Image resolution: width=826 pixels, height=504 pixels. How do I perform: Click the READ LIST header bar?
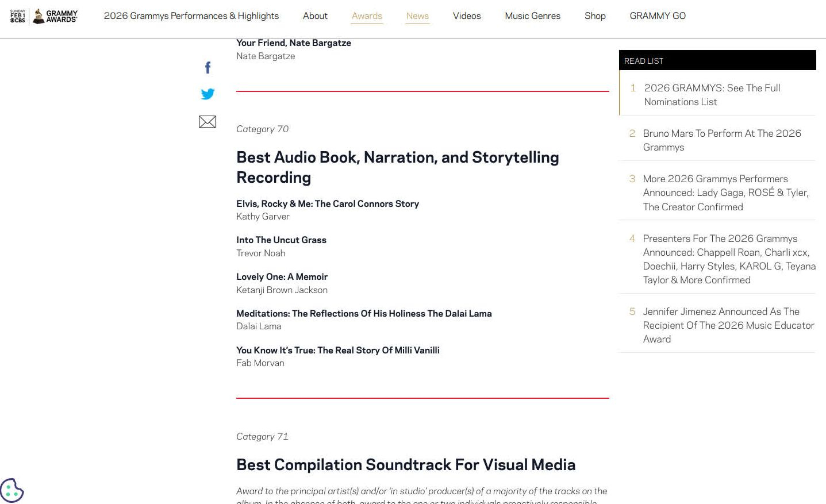[717, 60]
